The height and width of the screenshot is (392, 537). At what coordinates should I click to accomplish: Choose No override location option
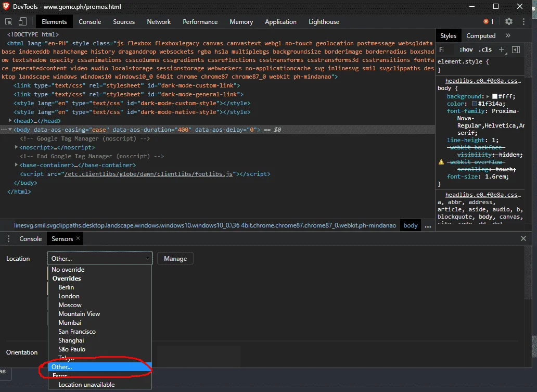click(100, 269)
